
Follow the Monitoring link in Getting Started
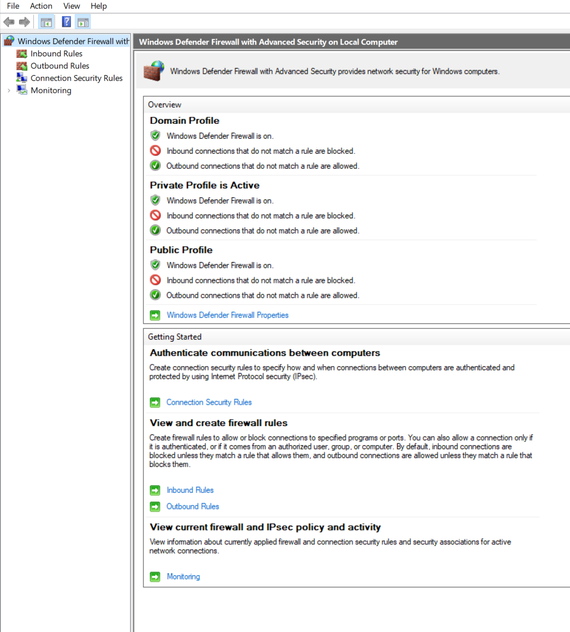coord(183,577)
